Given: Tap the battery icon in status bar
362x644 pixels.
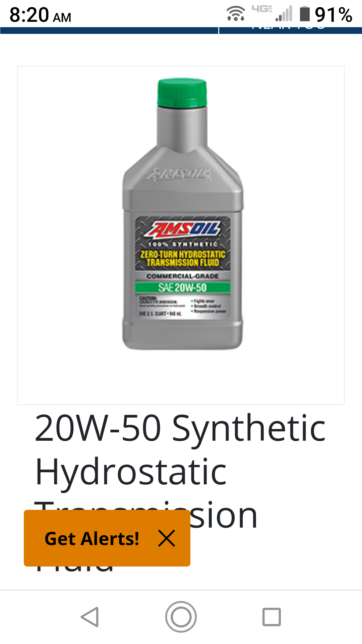Looking at the screenshot, I should [305, 13].
